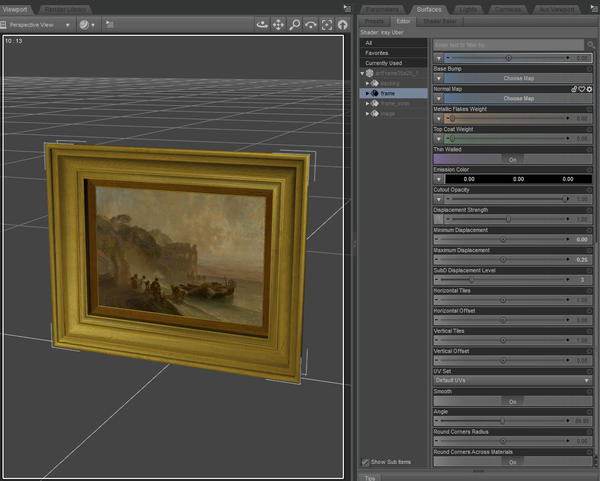Switch to the Render Library tab
600x481 pixels.
65,9
